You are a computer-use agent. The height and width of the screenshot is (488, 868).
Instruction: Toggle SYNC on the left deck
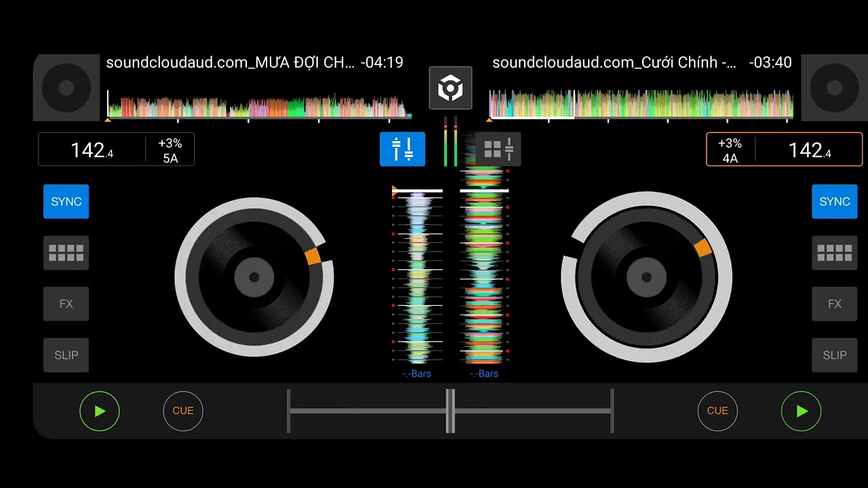point(66,201)
